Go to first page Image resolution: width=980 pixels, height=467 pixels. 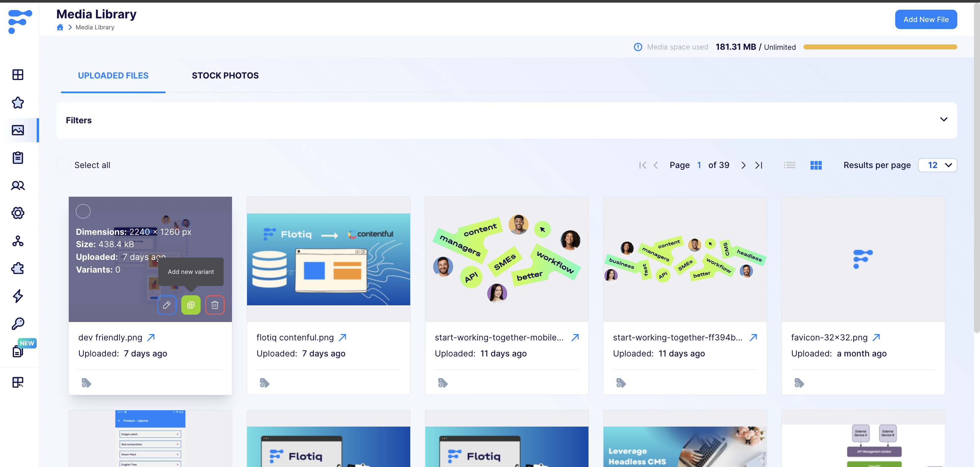point(643,165)
